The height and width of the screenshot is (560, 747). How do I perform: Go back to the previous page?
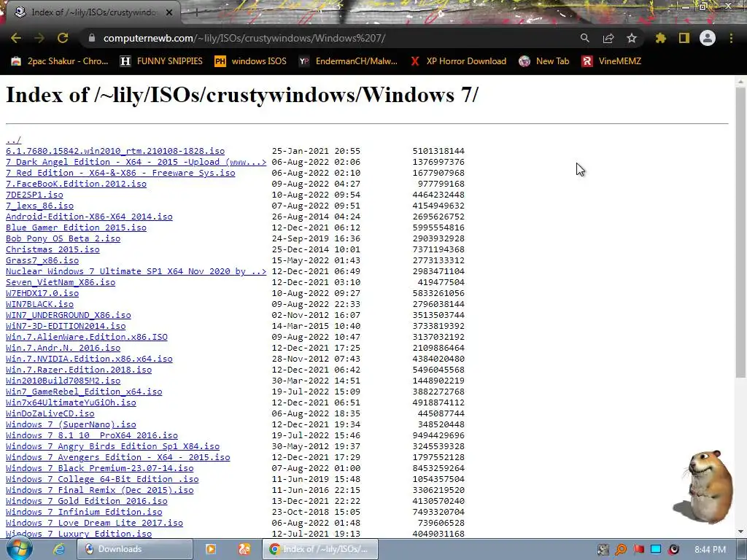tap(16, 38)
